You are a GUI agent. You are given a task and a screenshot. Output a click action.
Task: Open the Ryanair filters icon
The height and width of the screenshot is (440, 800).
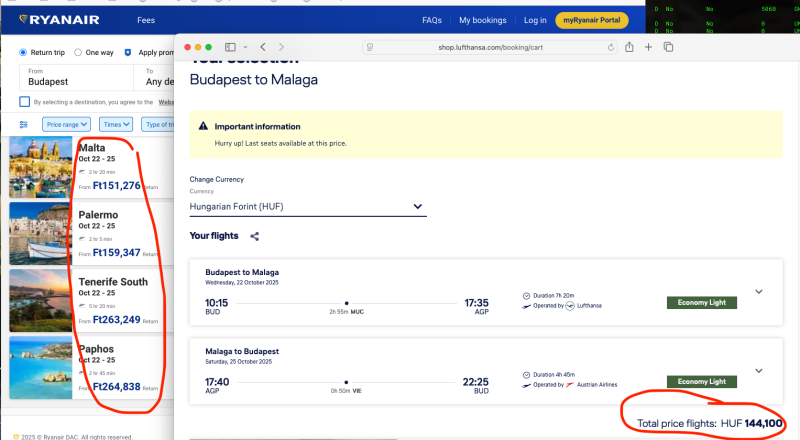coord(24,124)
